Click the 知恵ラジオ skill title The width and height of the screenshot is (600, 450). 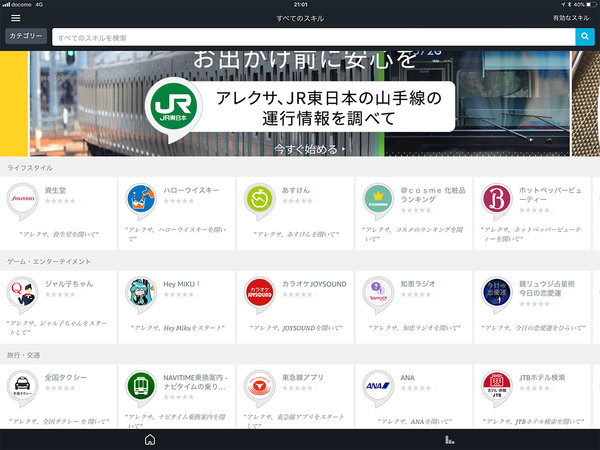pos(417,284)
